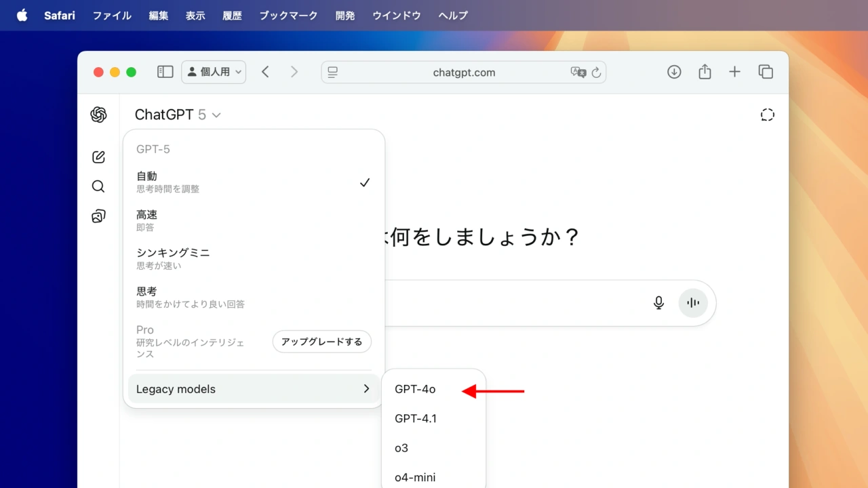Collapse the ChatGPT 5 model dropdown
The image size is (868, 488).
178,115
